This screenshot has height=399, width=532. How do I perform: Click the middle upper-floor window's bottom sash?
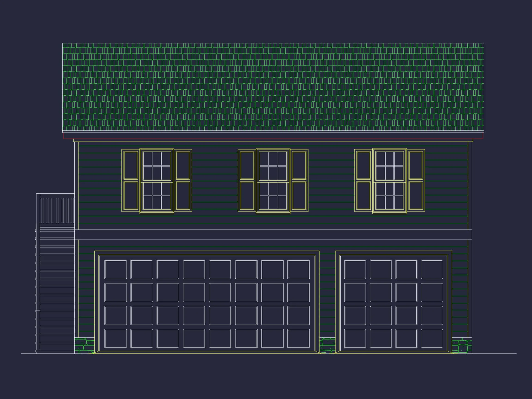click(x=273, y=196)
